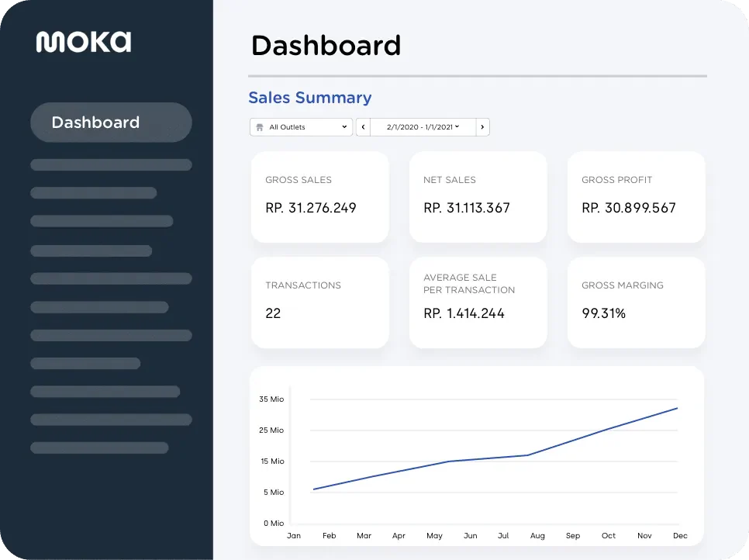Click the All Outlets dropdown chevron
This screenshot has width=749, height=560.
[x=344, y=127]
